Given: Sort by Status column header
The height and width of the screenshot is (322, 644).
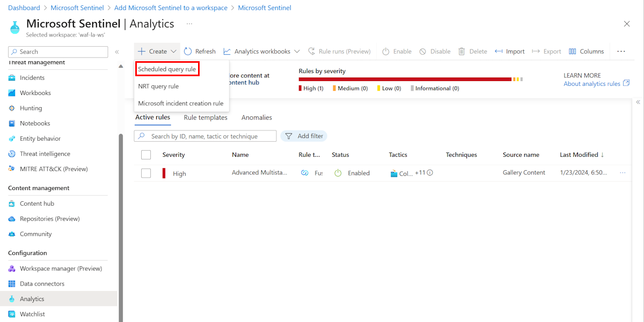Looking at the screenshot, I should coord(340,155).
